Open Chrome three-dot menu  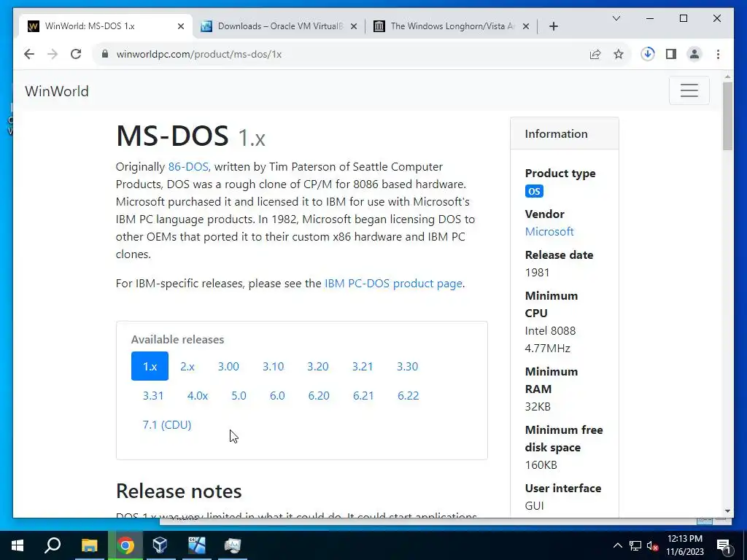pyautogui.click(x=718, y=54)
